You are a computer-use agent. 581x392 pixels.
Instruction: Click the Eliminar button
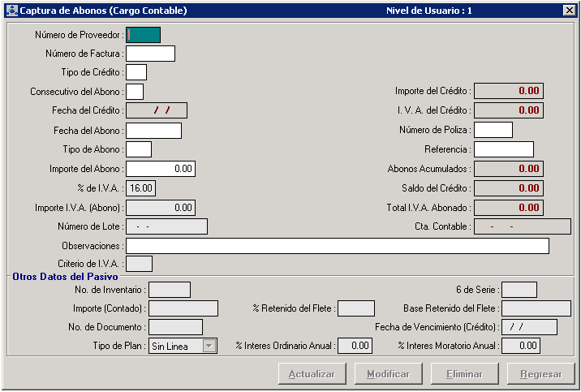click(465, 374)
